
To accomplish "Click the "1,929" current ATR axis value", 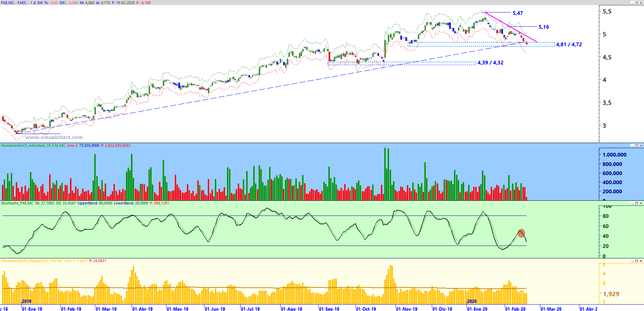I will (611, 294).
